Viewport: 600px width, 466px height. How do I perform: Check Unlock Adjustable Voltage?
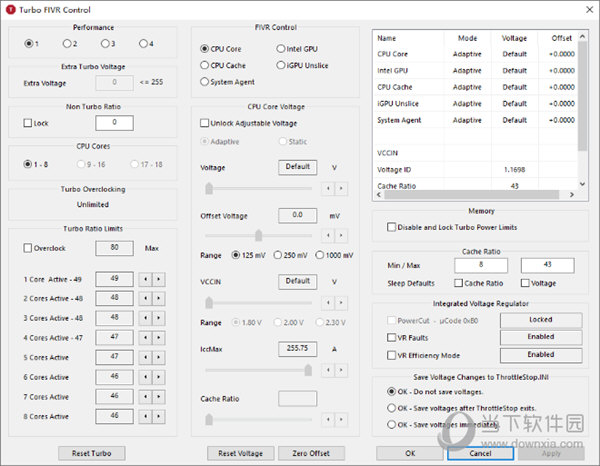249,123
